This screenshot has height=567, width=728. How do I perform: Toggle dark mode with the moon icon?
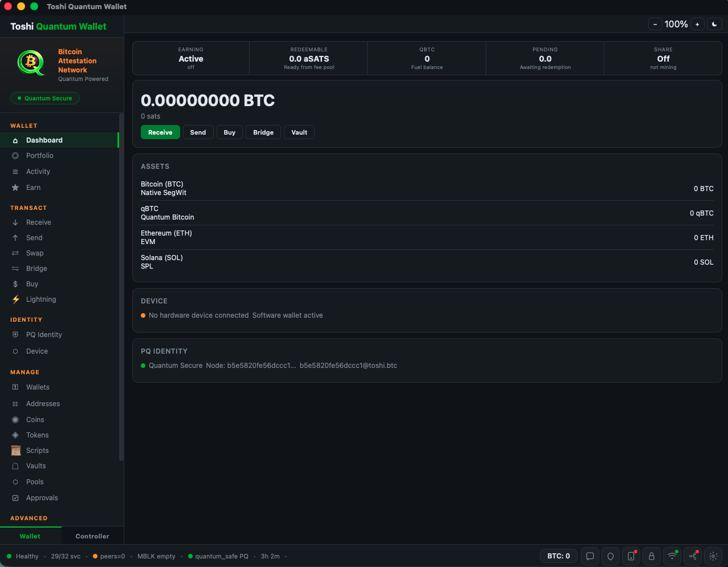pyautogui.click(x=714, y=25)
